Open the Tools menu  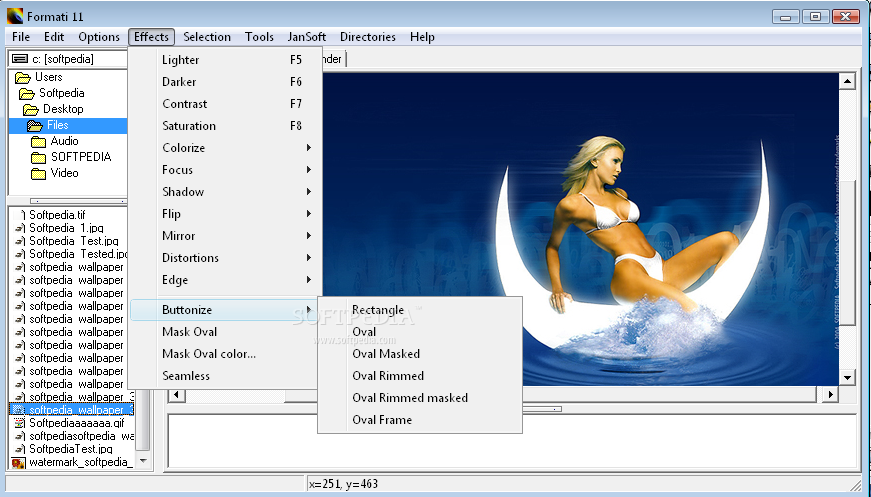(x=259, y=37)
